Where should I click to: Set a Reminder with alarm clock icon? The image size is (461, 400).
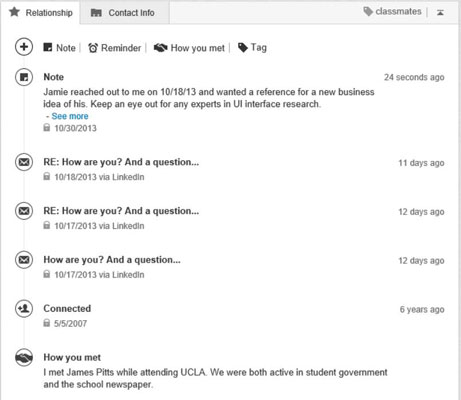(115, 48)
